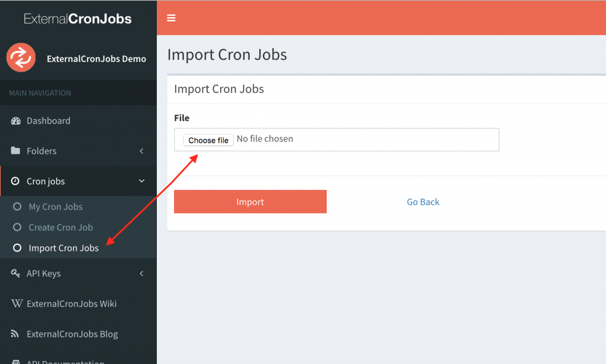Viewport: 606px width, 364px height.
Task: Click the circle icon beside Create Cron Job
Action: (x=17, y=227)
